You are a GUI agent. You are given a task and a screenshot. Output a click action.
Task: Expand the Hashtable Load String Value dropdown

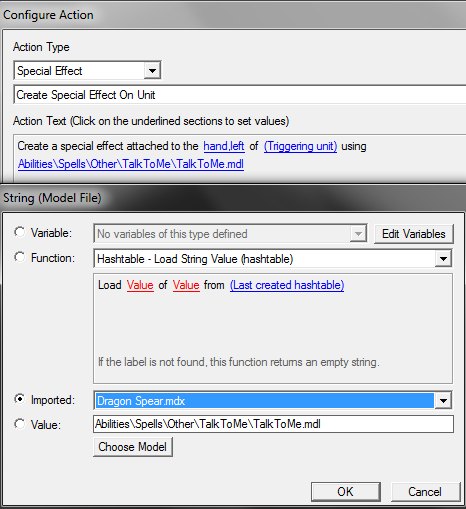pyautogui.click(x=443, y=259)
